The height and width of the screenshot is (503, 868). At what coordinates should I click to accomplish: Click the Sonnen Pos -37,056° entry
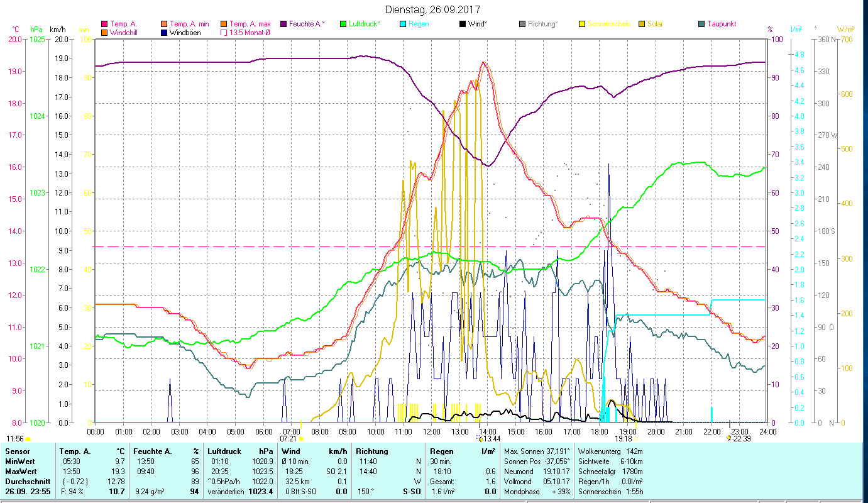point(537,462)
